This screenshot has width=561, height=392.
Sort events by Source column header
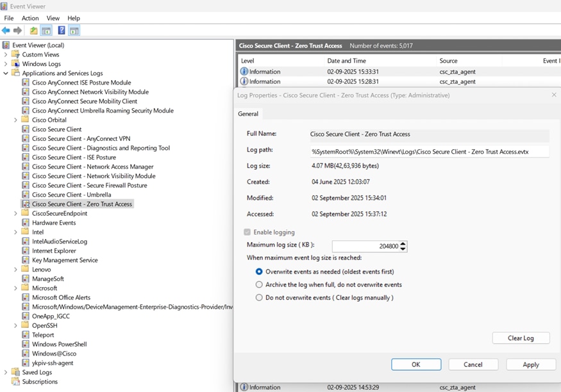click(469, 61)
